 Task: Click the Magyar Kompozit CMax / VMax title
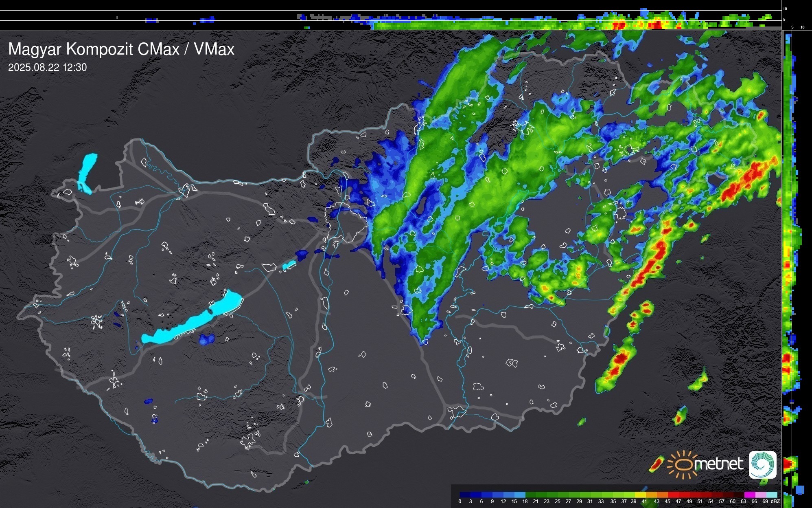coord(121,49)
